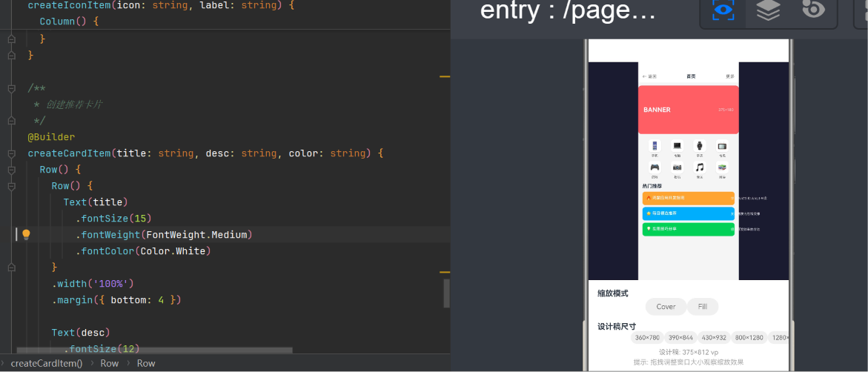Click fold marker beside Column closing brace
This screenshot has width=868, height=372.
click(10, 39)
